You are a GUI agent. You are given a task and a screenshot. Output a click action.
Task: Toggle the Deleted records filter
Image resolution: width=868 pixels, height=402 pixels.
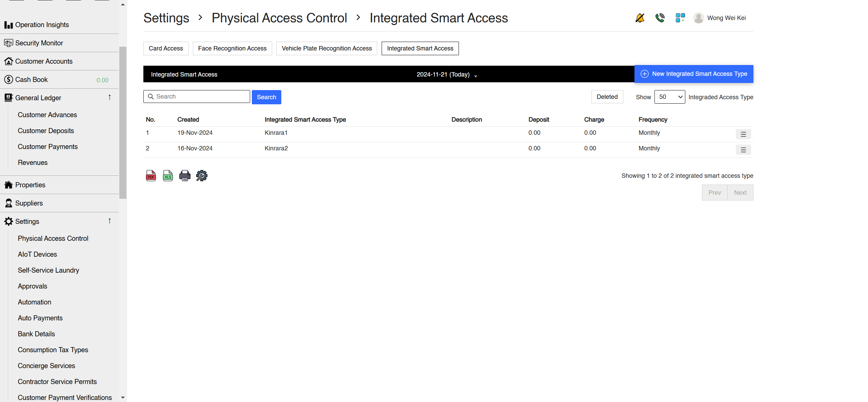pyautogui.click(x=607, y=97)
